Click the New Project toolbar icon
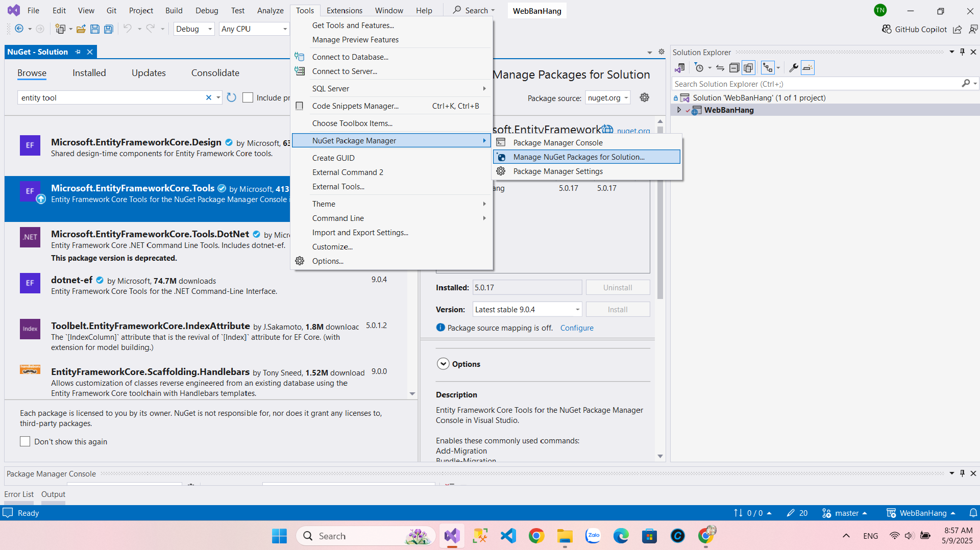This screenshot has width=980, height=550. (x=60, y=29)
